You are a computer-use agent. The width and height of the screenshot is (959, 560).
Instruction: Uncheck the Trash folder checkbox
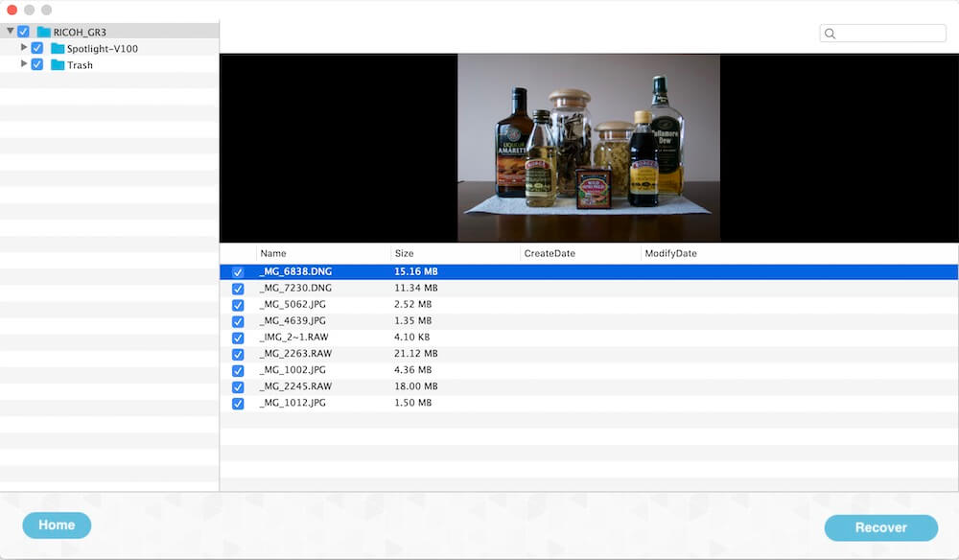37,64
